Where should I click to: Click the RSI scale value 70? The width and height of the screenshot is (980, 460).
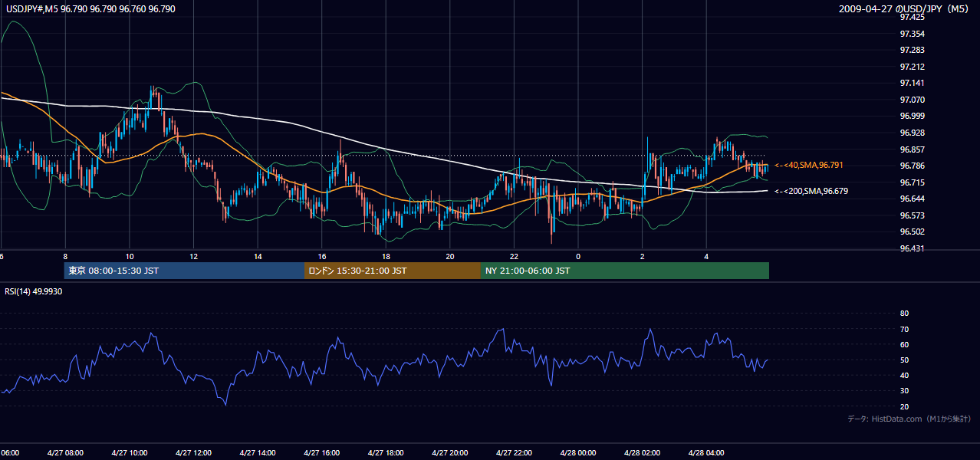[x=904, y=329]
